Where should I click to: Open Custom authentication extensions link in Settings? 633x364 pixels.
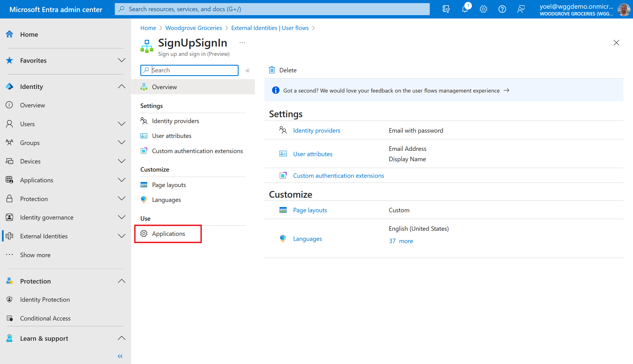click(339, 176)
